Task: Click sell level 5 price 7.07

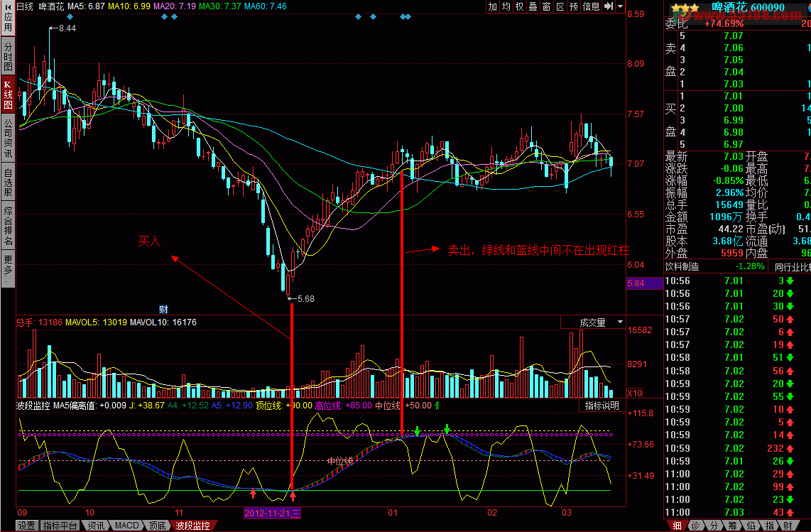Action: (734, 36)
